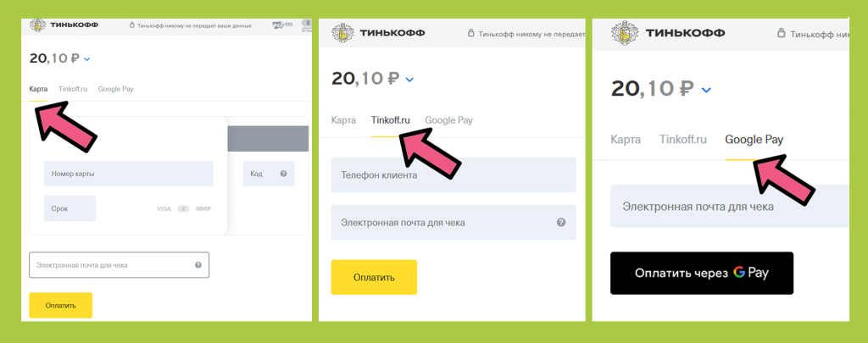Viewport: 868px width, 343px height.
Task: Open Google Pay tab in right panel
Action: (x=754, y=140)
